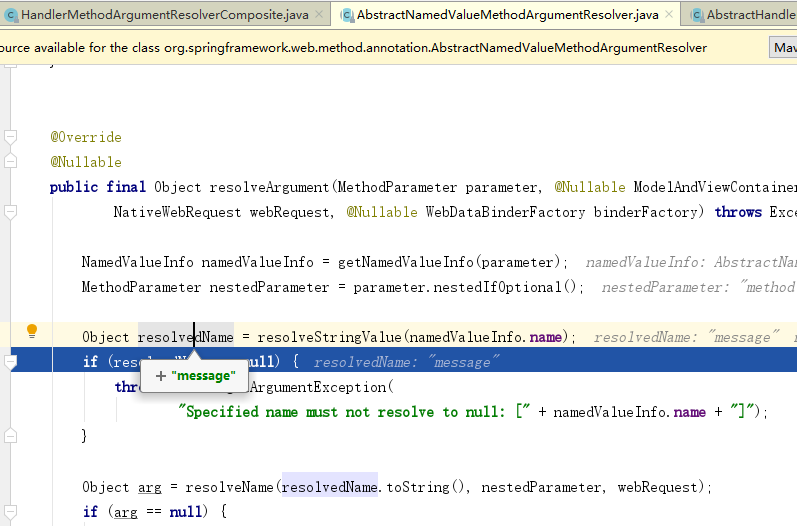The height and width of the screenshot is (526, 797).
Task: Close the AbstractNamedValueMethodArgumentResolver.java tab
Action: (x=669, y=15)
